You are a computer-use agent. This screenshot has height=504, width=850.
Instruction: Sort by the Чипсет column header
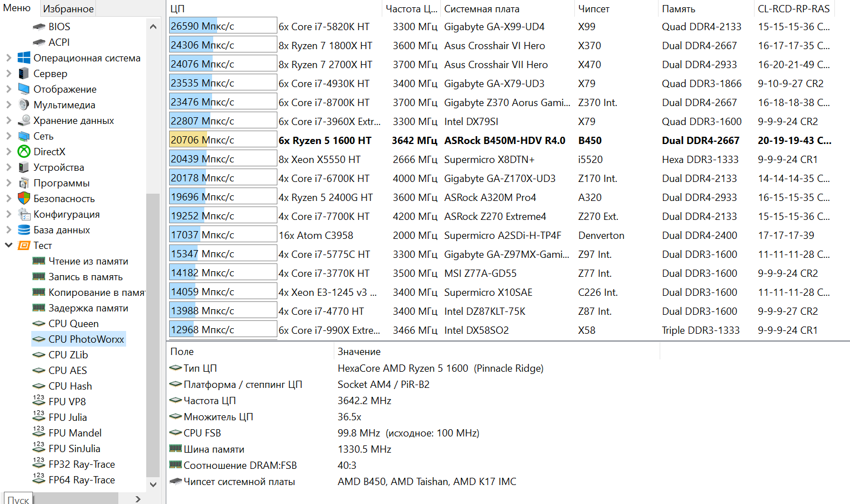[x=616, y=9]
